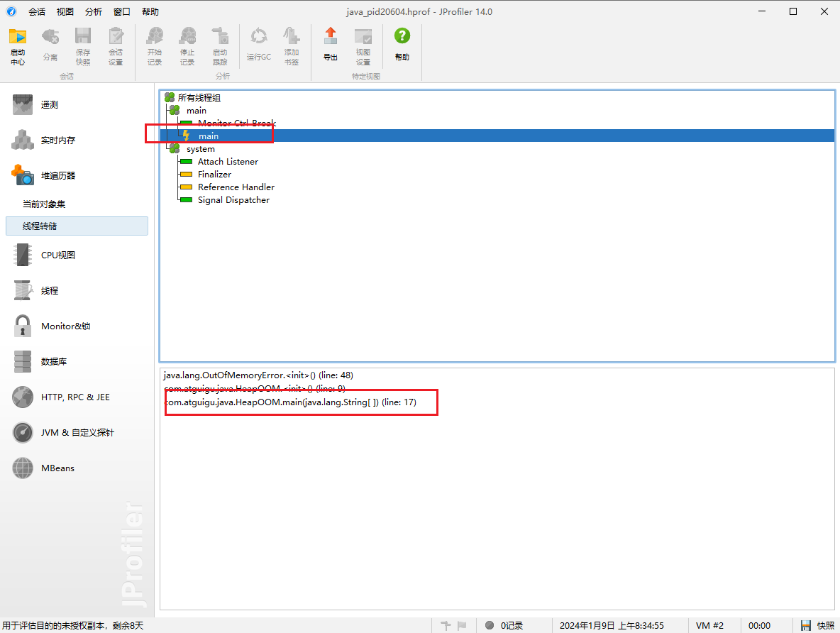The image size is (840, 633).
Task: Open the MBeans sidebar section
Action: click(77, 468)
